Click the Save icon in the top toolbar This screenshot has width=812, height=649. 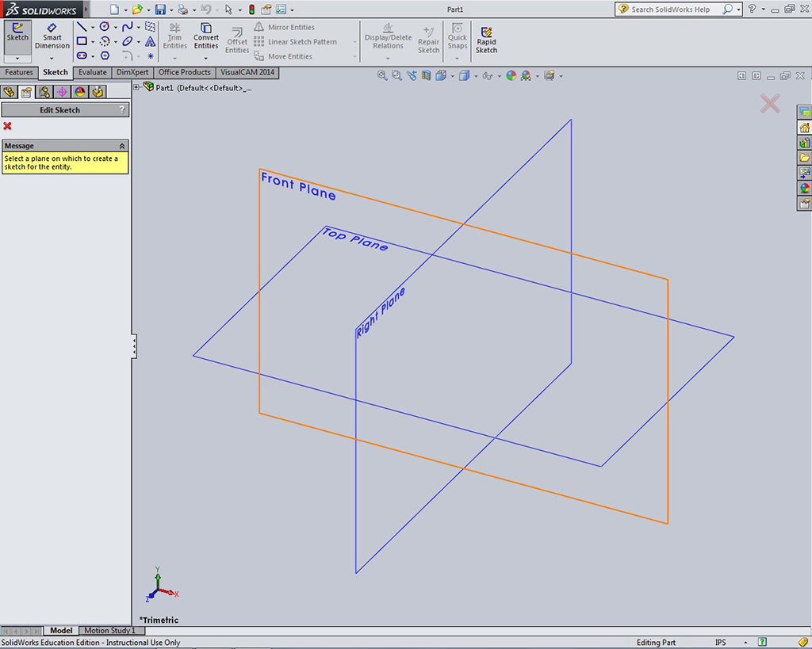point(160,10)
